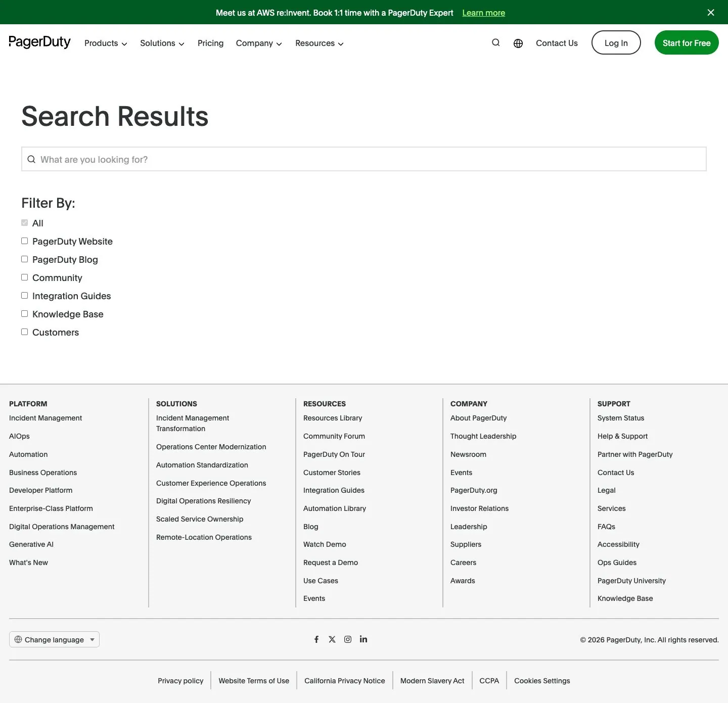This screenshot has height=703, width=728.
Task: Focus the 'What are you looking for?' field
Action: click(364, 159)
